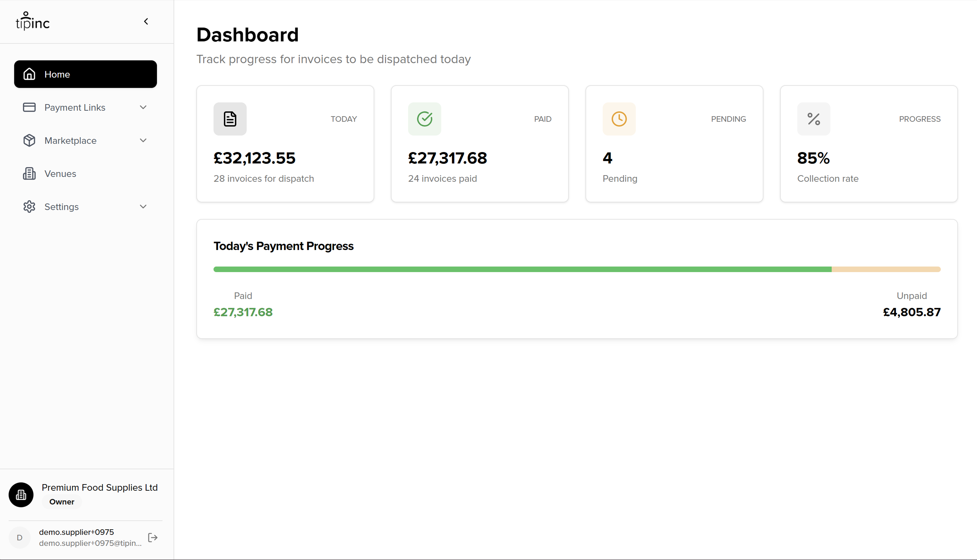
Task: Click the Venues building icon in the sidebar
Action: [x=29, y=173]
